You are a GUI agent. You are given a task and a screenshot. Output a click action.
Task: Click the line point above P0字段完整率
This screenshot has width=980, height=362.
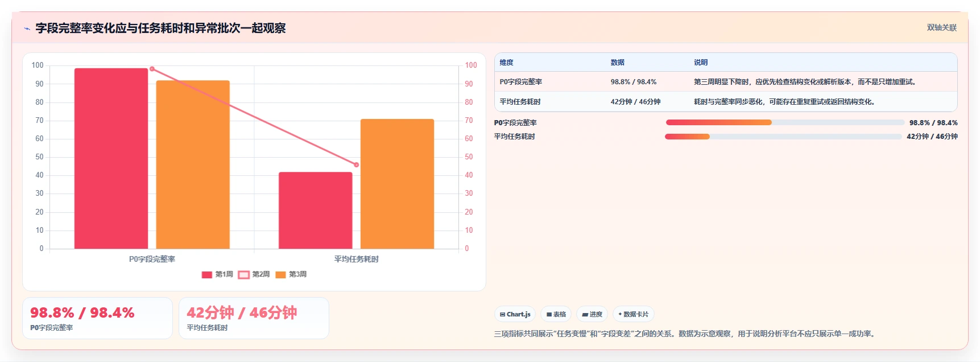click(x=152, y=69)
